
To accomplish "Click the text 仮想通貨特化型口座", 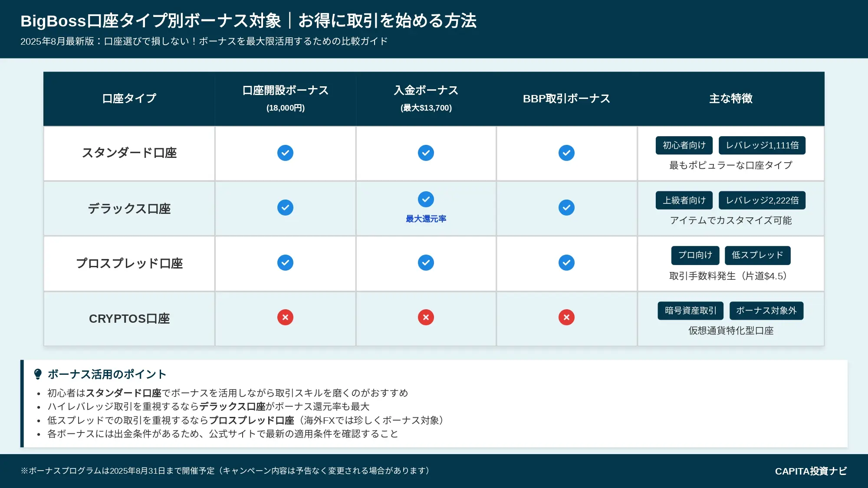I will pyautogui.click(x=731, y=331).
